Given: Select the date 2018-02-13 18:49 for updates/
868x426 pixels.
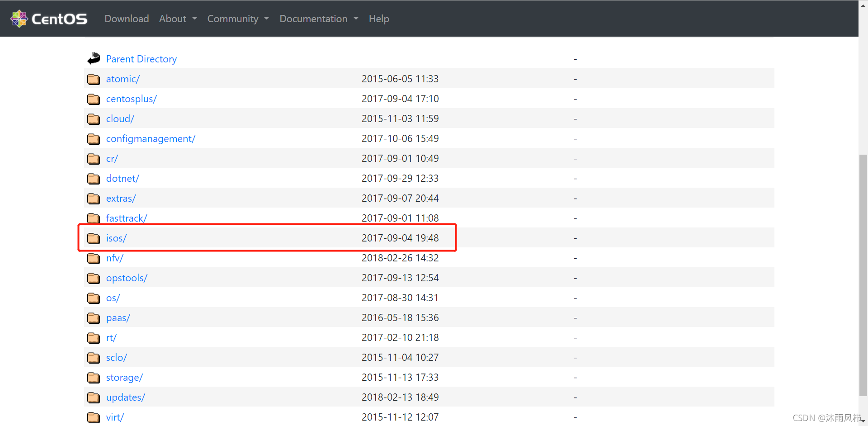Looking at the screenshot, I should [400, 398].
